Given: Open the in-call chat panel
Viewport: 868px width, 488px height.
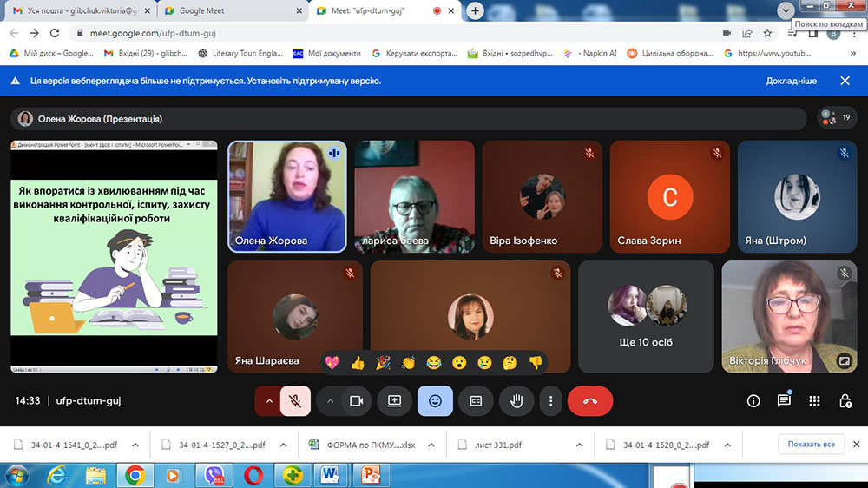Looking at the screenshot, I should 784,401.
